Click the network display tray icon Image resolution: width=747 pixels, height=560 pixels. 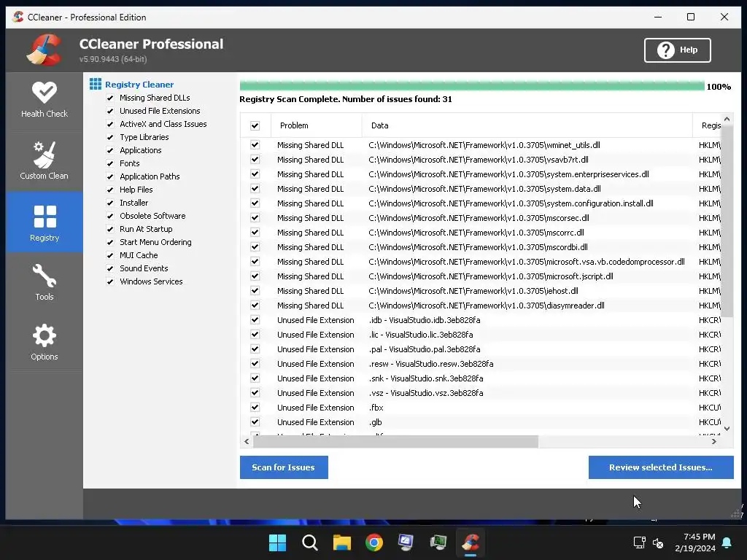pyautogui.click(x=639, y=542)
